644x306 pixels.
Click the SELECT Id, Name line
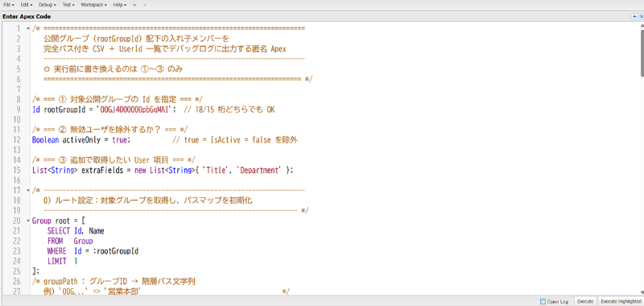click(x=76, y=231)
